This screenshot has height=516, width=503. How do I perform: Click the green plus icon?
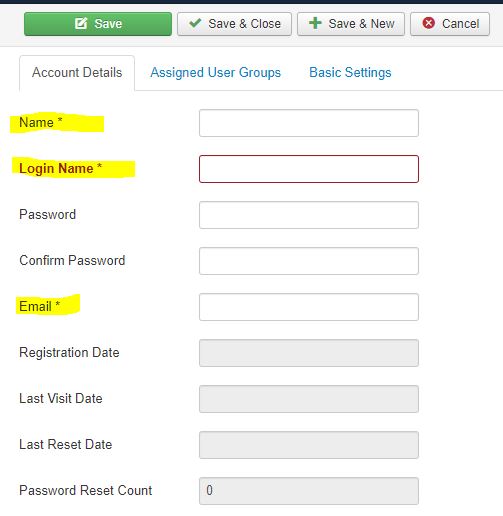(315, 23)
